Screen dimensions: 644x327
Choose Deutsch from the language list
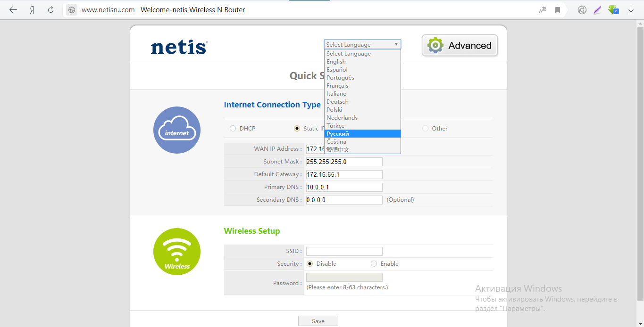[362, 102]
